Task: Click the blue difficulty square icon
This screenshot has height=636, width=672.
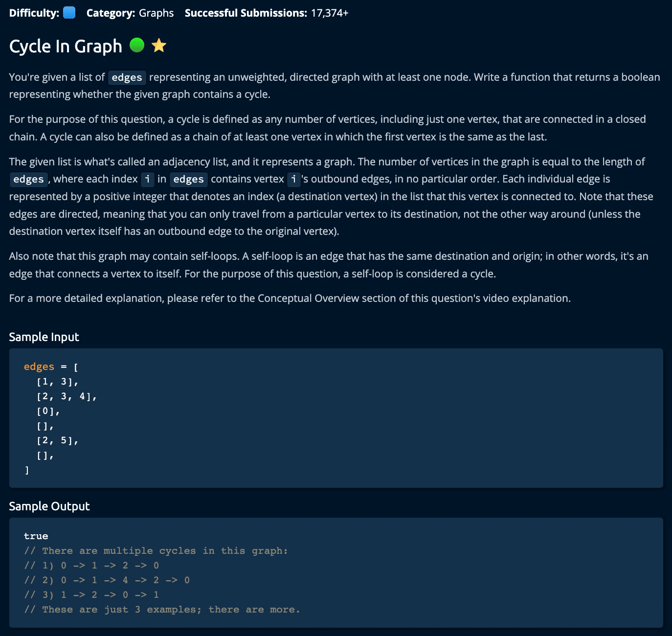Action: coord(69,13)
